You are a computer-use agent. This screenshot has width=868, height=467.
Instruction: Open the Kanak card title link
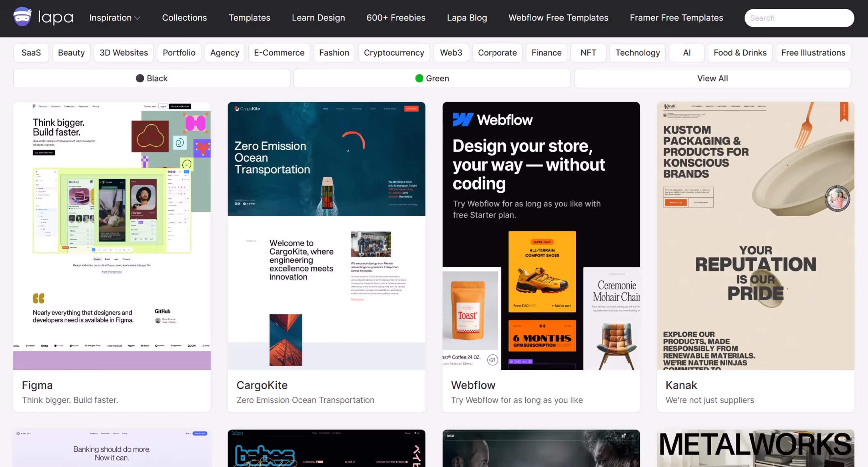(x=681, y=385)
